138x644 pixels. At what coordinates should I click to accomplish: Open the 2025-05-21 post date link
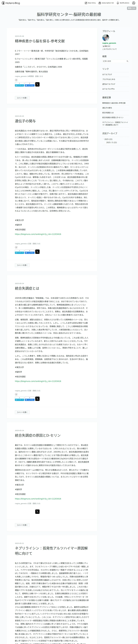point(19,543)
